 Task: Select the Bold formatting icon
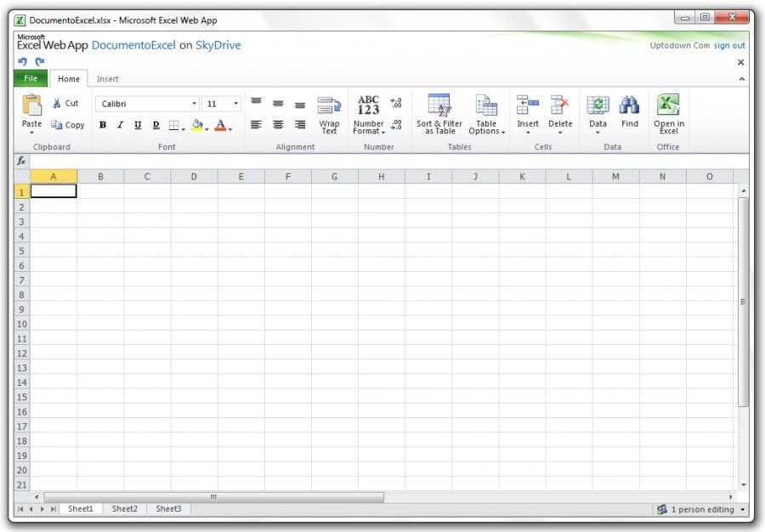click(x=101, y=125)
